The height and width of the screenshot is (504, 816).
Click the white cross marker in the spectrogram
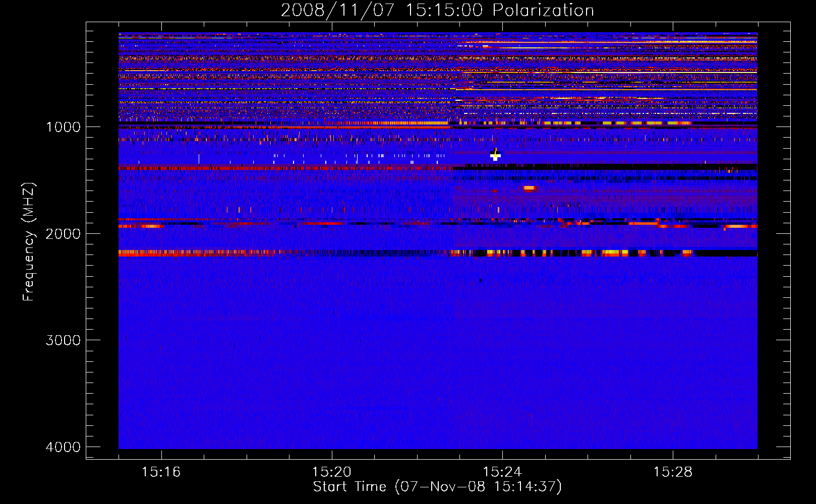(495, 156)
